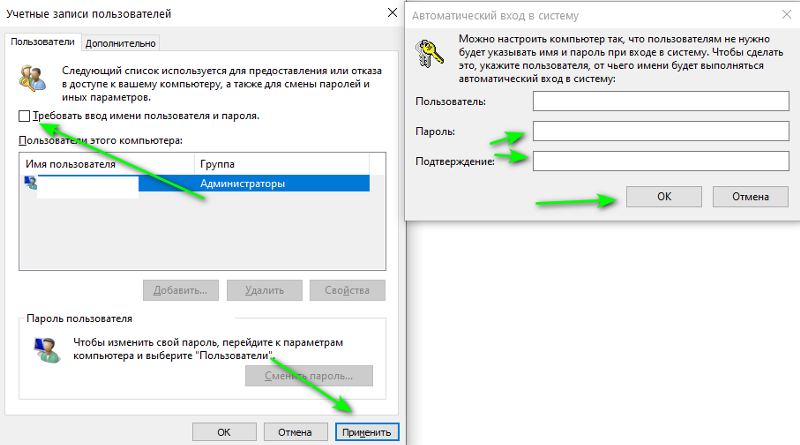Focus the Пароль input field
The width and height of the screenshot is (800, 445).
point(661,131)
